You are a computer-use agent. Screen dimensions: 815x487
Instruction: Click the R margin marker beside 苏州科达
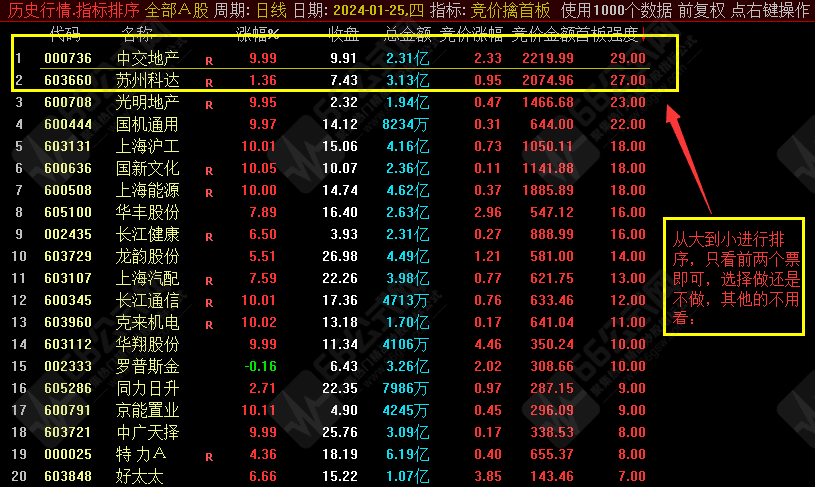(x=209, y=83)
